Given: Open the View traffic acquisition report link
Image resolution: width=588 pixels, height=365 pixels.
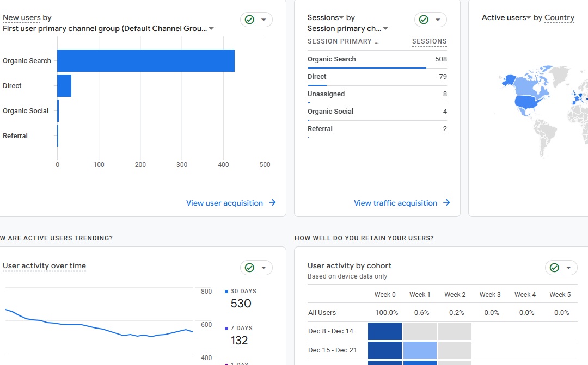Looking at the screenshot, I should click(x=395, y=203).
